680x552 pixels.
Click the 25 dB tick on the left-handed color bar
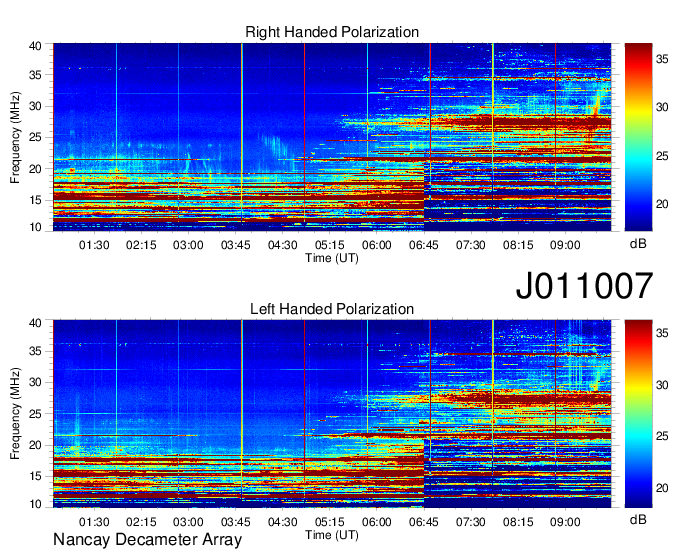(662, 436)
